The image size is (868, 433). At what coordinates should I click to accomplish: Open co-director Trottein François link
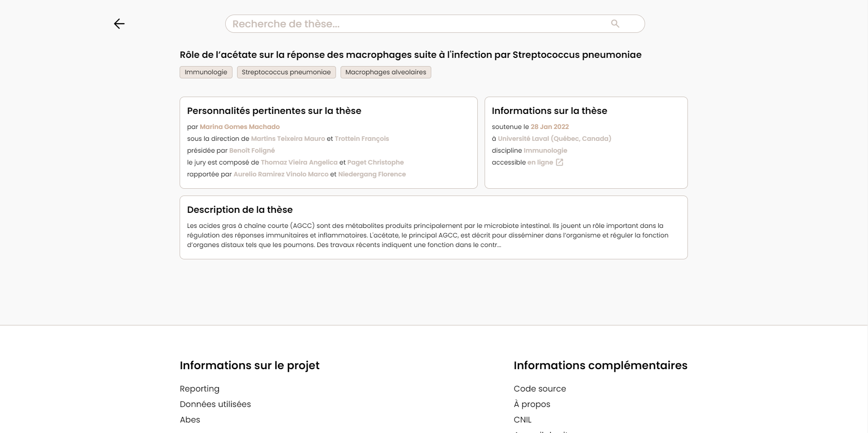coord(362,139)
